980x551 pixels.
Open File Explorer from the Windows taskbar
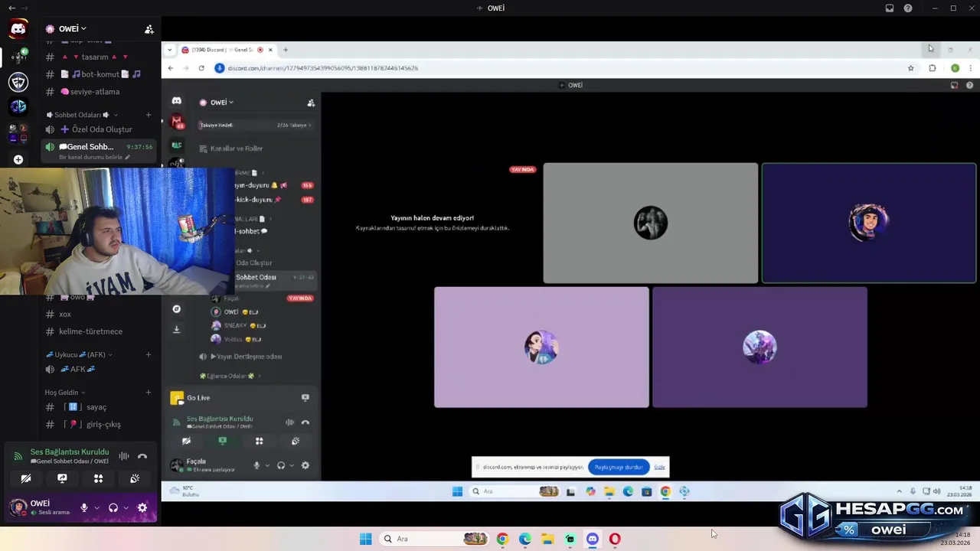[547, 539]
